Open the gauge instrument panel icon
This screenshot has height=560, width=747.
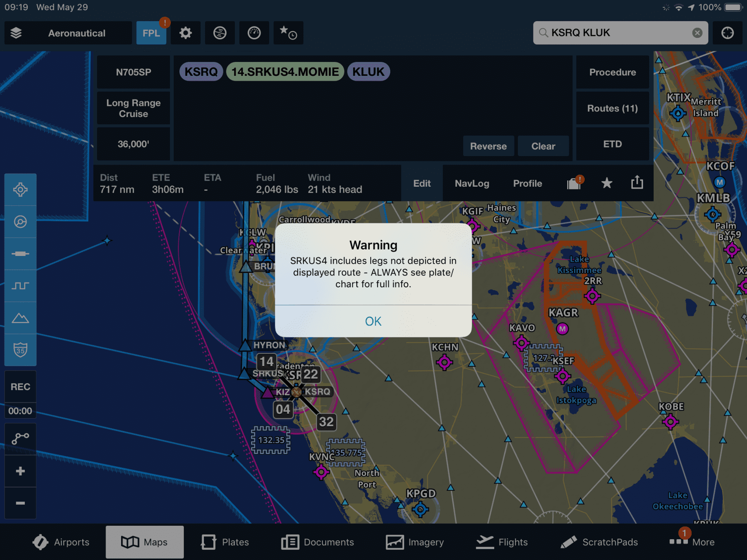[x=254, y=33]
